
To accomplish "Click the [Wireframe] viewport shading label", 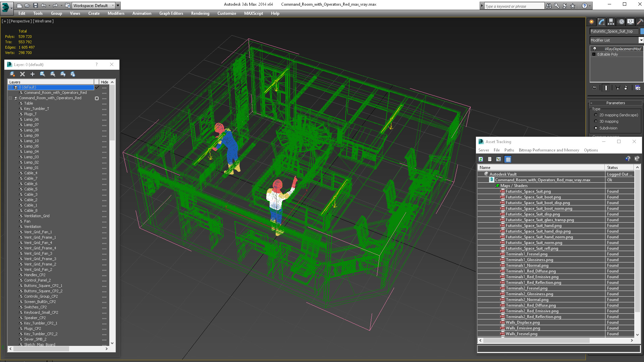I will [43, 21].
